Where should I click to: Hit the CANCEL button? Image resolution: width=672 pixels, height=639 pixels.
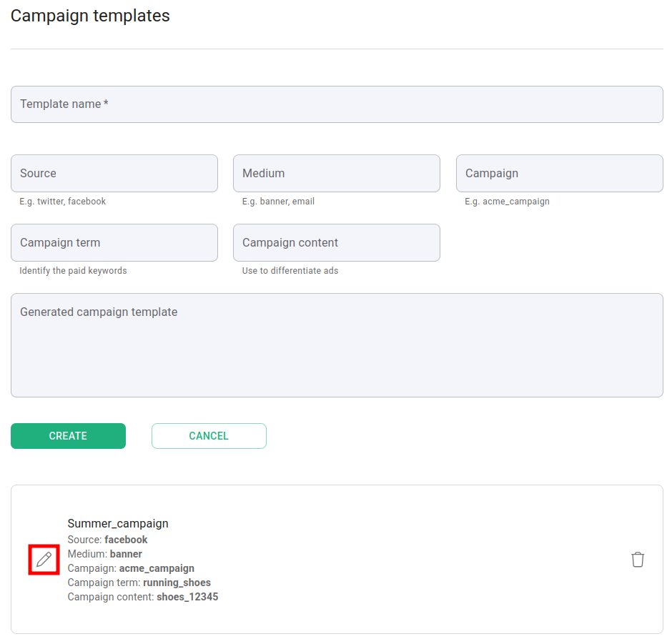(209, 436)
